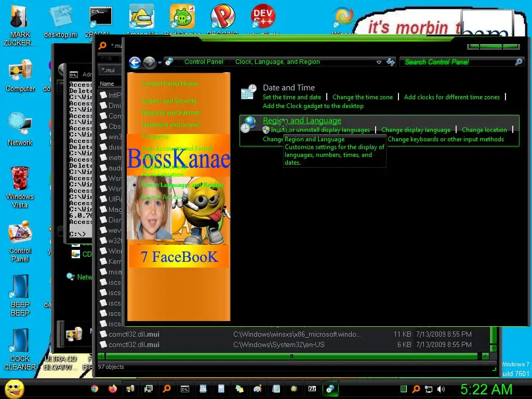The width and height of the screenshot is (532, 399).
Task: Open 'Network and Internet' in the sidebar
Action: pyautogui.click(x=170, y=113)
